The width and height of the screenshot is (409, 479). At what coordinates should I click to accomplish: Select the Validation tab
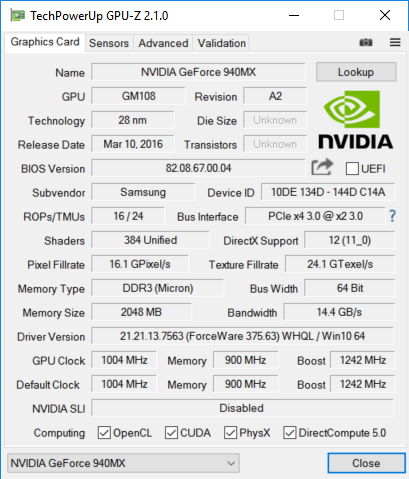tap(221, 43)
